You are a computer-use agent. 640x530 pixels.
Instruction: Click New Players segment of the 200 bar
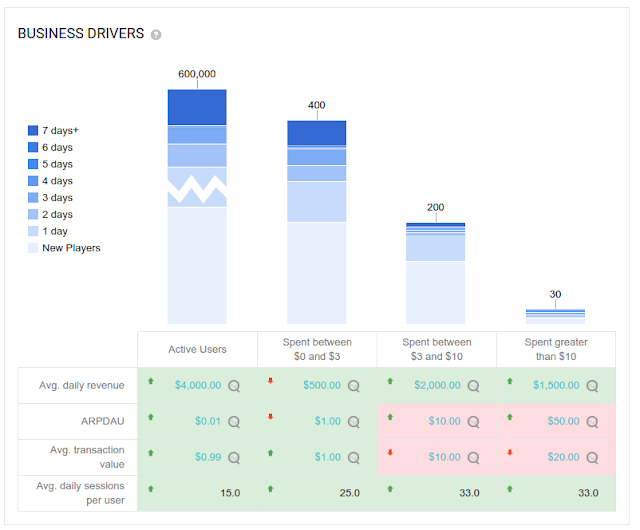click(x=436, y=293)
